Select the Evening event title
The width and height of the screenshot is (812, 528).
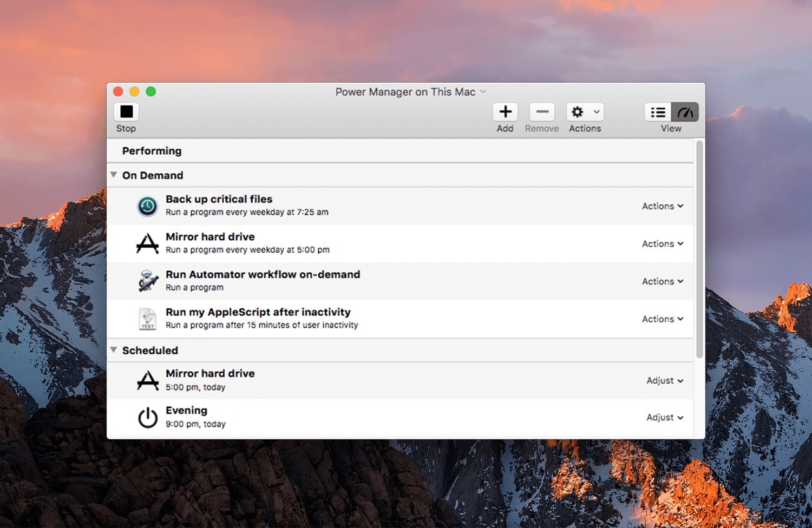[x=186, y=411]
